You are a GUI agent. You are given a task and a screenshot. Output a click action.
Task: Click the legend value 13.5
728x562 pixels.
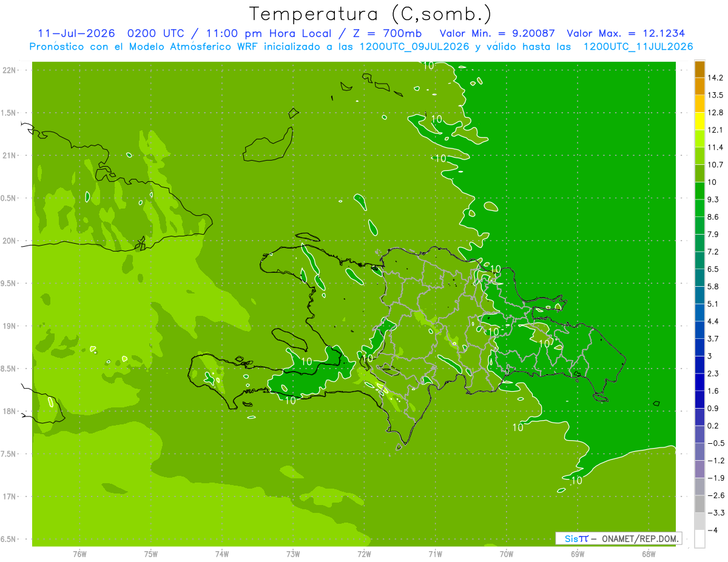(x=715, y=95)
